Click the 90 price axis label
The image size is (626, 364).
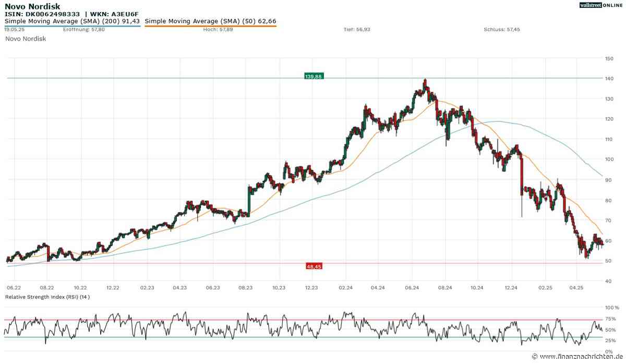pyautogui.click(x=608, y=180)
